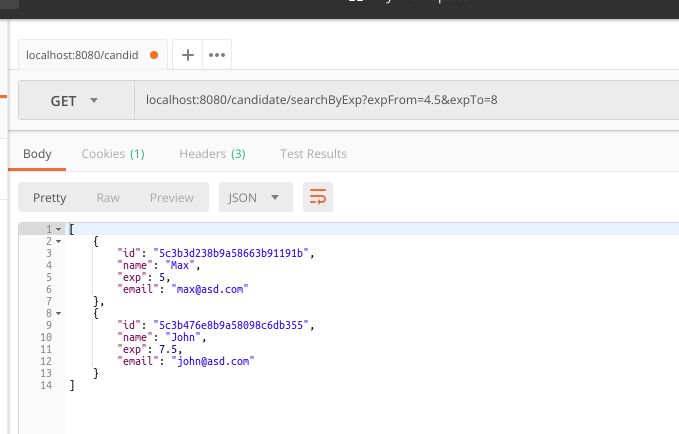Click line number 13 in gutter

pyautogui.click(x=46, y=373)
